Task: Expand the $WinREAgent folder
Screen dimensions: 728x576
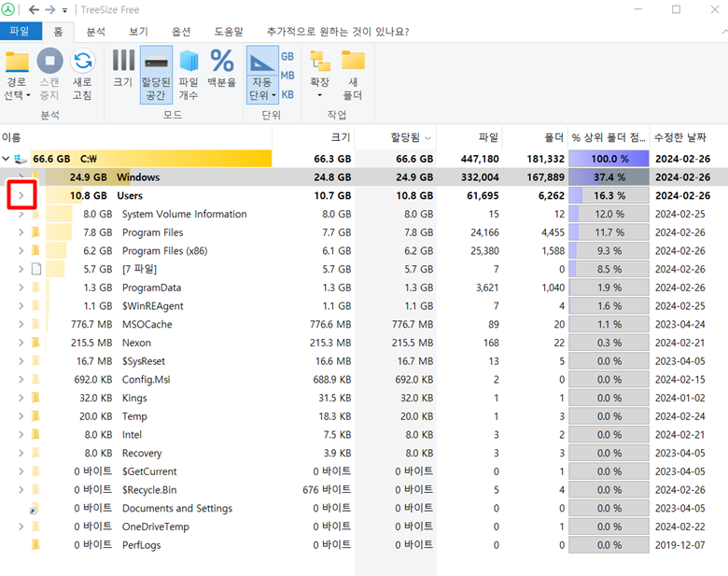Action: (21, 306)
